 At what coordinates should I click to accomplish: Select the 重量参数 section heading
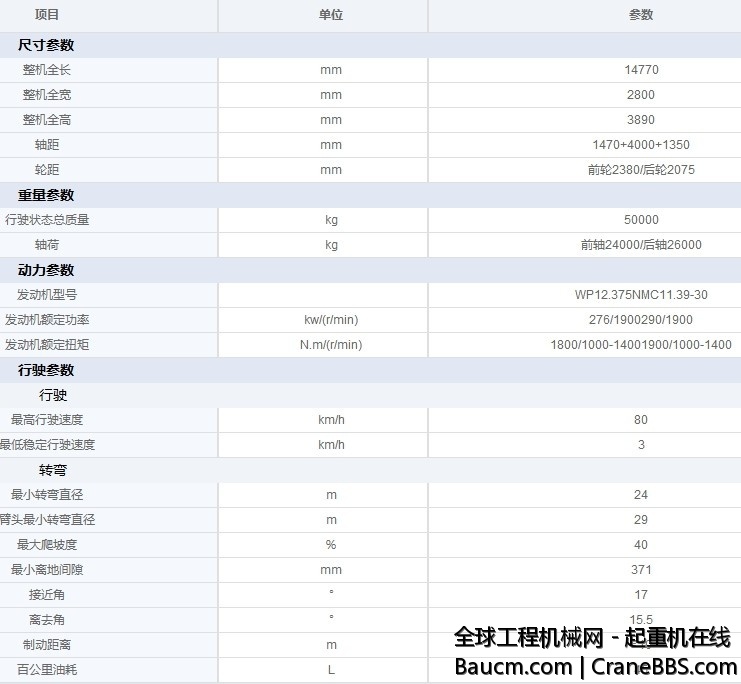click(x=46, y=195)
